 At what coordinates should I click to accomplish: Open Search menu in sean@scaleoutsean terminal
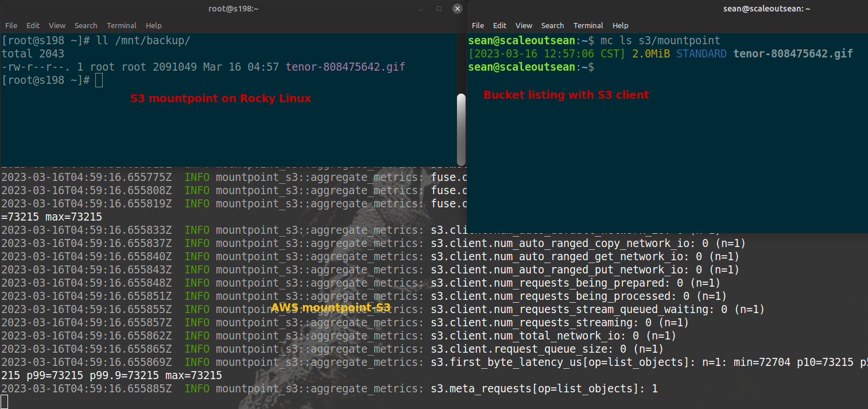coord(553,25)
